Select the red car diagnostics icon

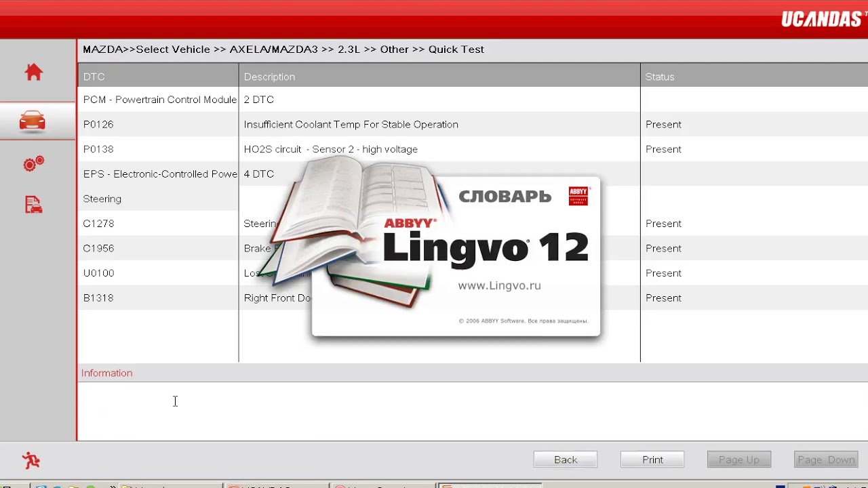tap(33, 121)
